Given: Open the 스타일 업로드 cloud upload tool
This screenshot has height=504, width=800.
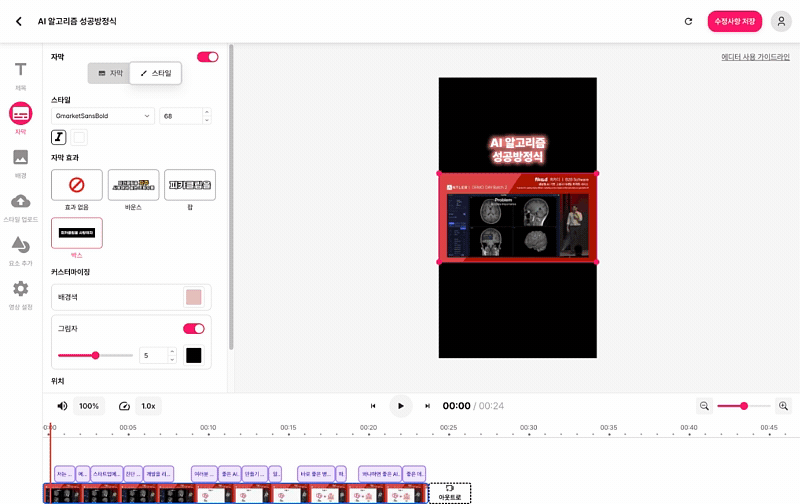Looking at the screenshot, I should coord(20,207).
